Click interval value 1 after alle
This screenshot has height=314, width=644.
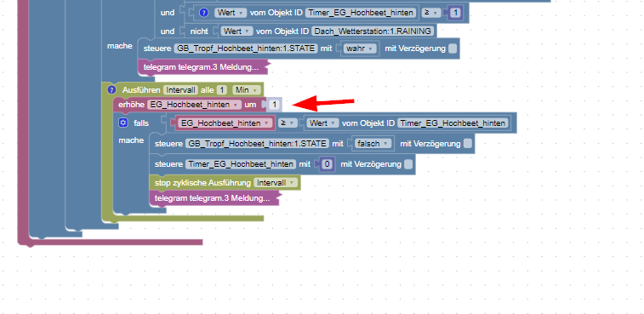click(x=222, y=90)
